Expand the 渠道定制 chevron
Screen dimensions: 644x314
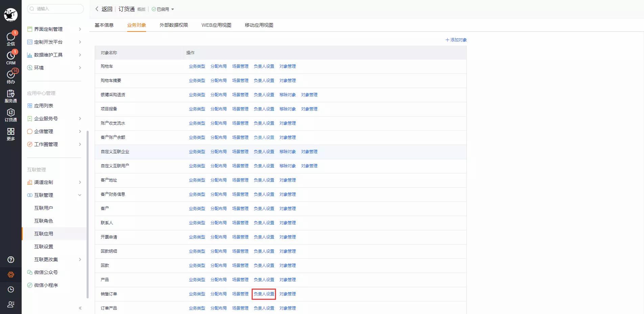(x=80, y=182)
